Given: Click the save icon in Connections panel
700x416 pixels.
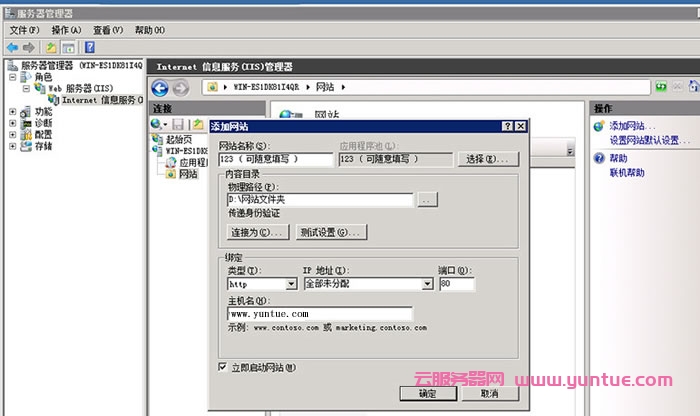Looking at the screenshot, I should tap(178, 124).
